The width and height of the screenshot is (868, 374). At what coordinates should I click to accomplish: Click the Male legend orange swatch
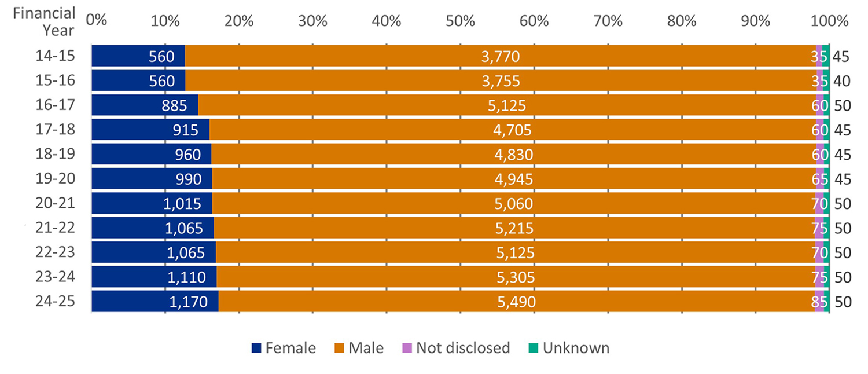(x=340, y=348)
